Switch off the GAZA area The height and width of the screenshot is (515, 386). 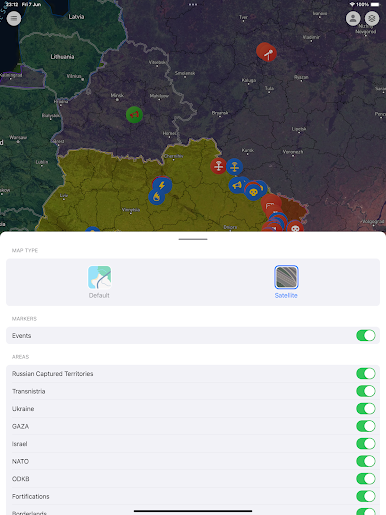[366, 426]
